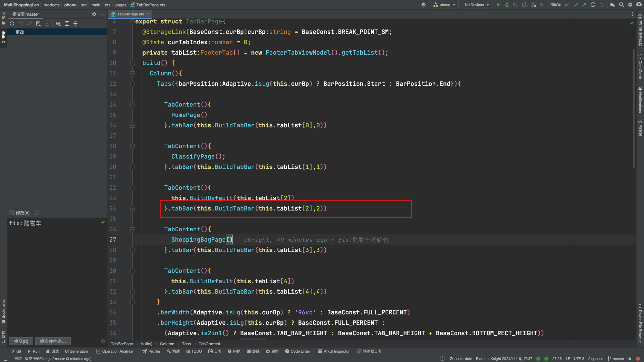Collapse the TabContent fold at line 14
Screen dimensions: 644x362
point(132,105)
